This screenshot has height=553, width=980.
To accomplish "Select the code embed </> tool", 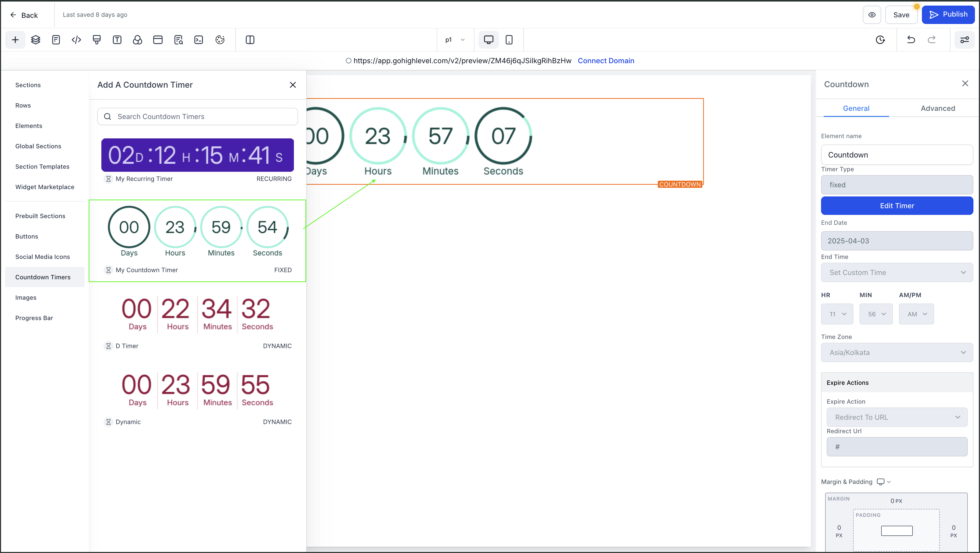I will (76, 39).
